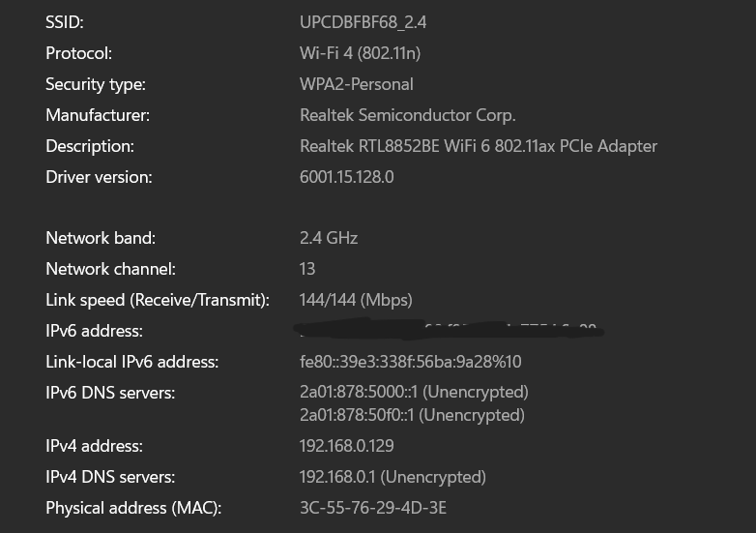Click the SSID value UPCDBFBF68_2.4

[363, 22]
